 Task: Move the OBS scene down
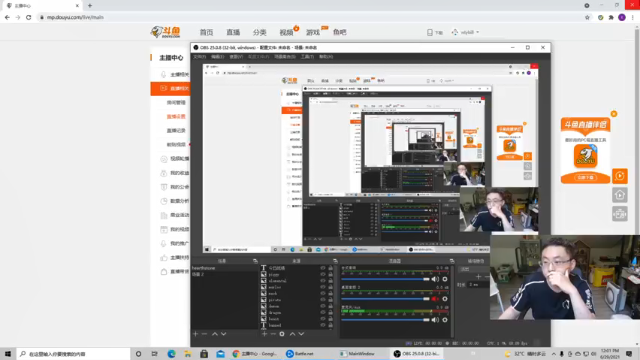(224, 334)
